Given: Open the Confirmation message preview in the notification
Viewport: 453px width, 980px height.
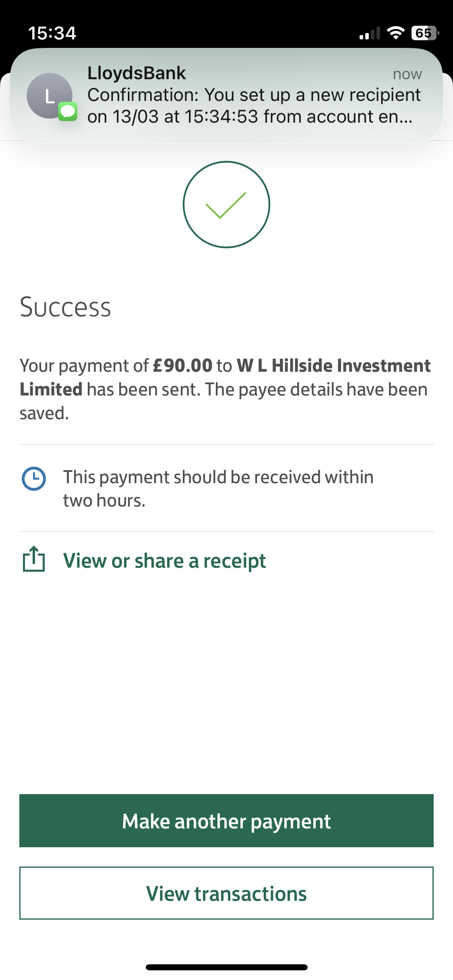Looking at the screenshot, I should pyautogui.click(x=254, y=106).
